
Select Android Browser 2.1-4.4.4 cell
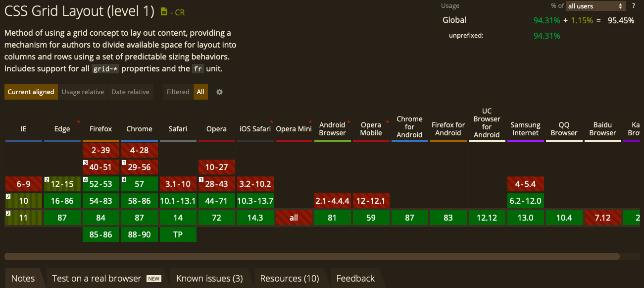tap(333, 201)
